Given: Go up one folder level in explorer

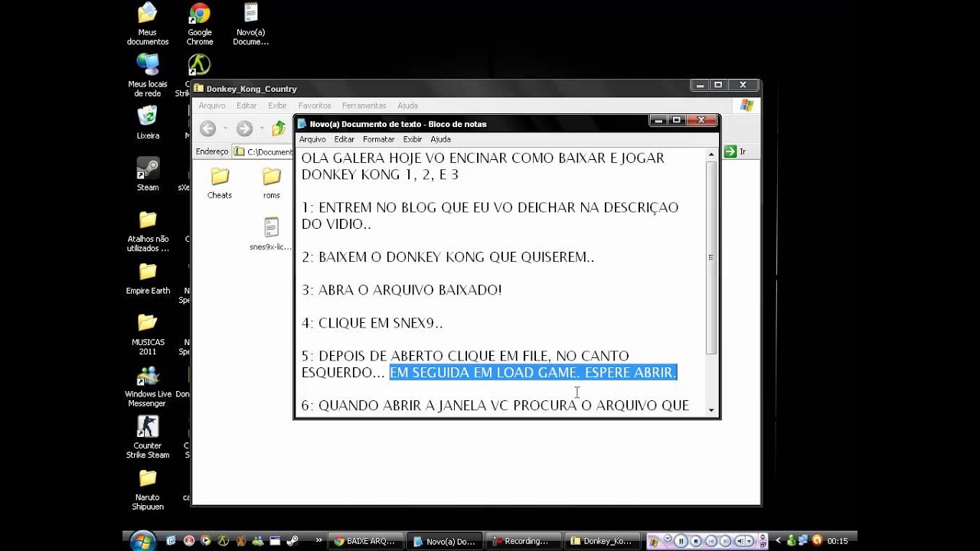Looking at the screenshot, I should tap(279, 129).
